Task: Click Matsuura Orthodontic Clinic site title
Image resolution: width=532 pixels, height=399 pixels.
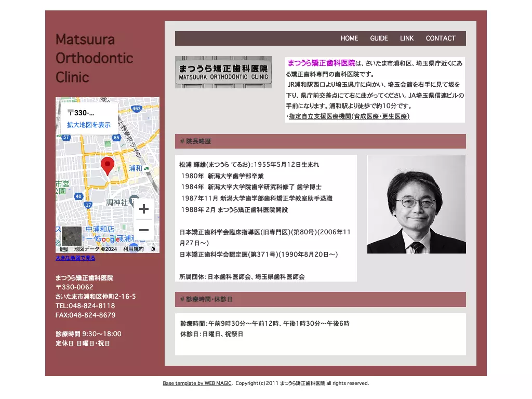Action: tap(95, 58)
